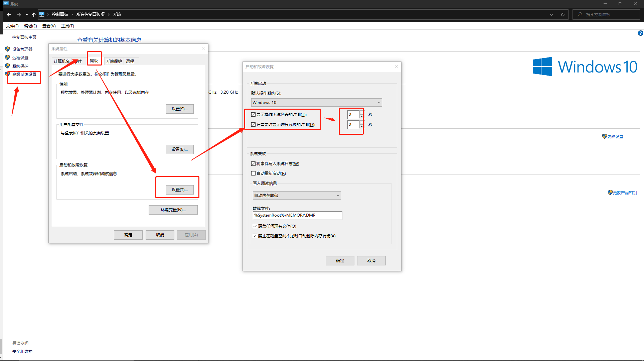The height and width of the screenshot is (361, 644).
Task: Open 远程设置 shield link
Action: click(20, 57)
